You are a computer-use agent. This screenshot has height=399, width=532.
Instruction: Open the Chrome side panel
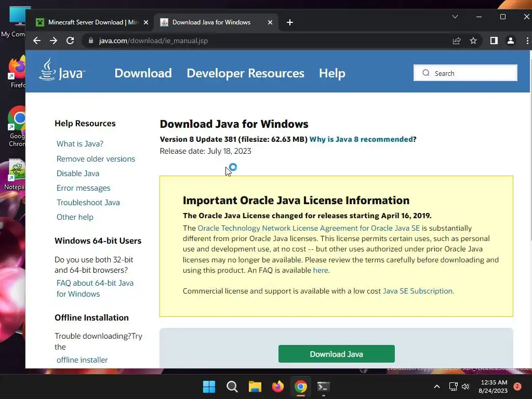pos(494,41)
